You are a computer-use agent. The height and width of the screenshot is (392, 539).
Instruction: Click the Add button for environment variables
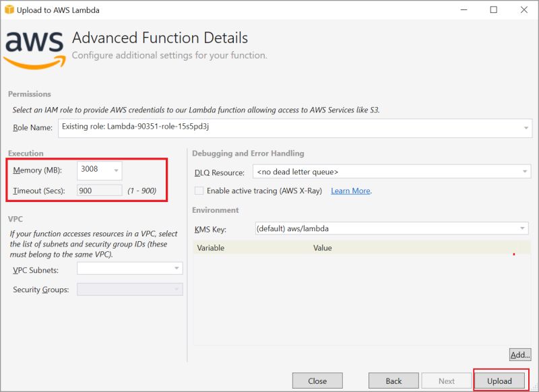[x=519, y=355]
